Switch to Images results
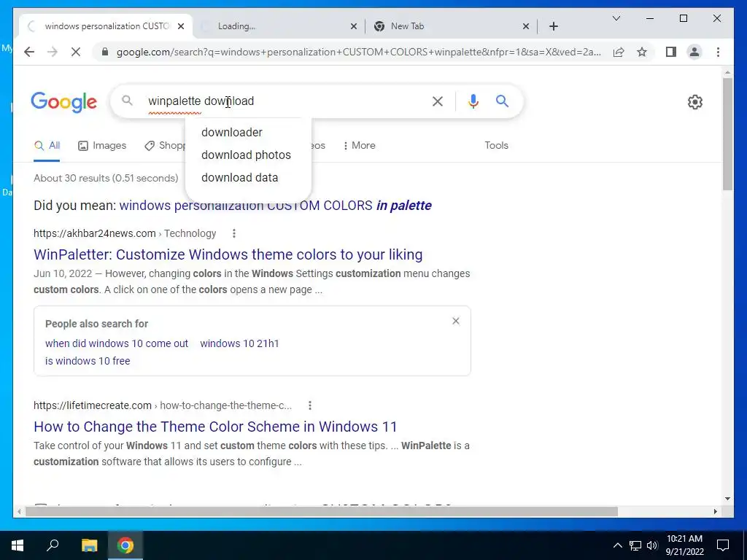The width and height of the screenshot is (747, 560). 102,146
